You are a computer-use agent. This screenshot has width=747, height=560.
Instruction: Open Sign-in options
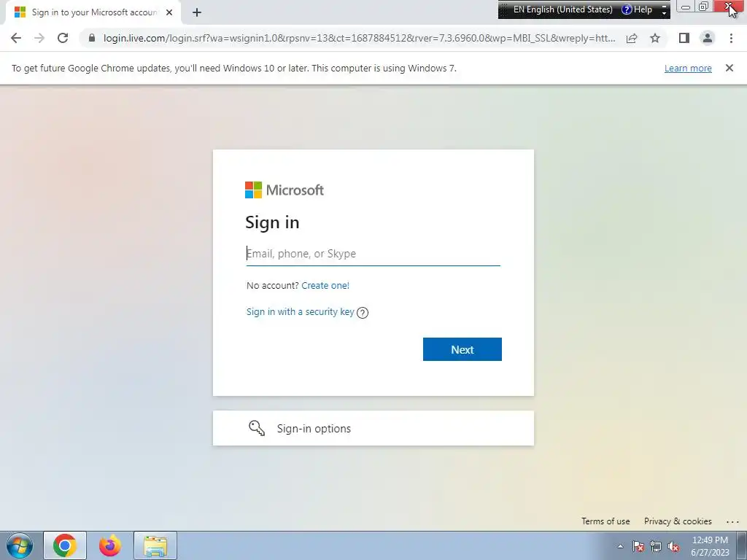click(x=373, y=428)
